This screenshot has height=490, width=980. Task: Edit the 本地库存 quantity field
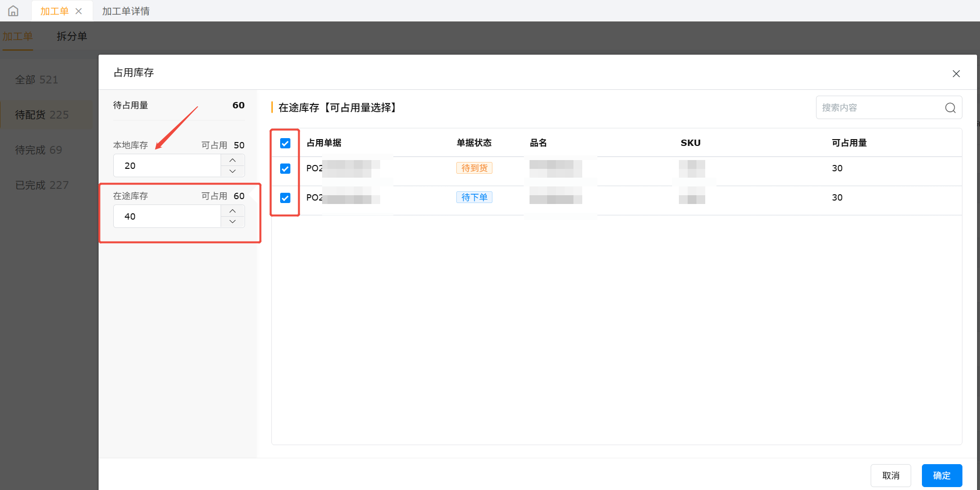click(167, 165)
